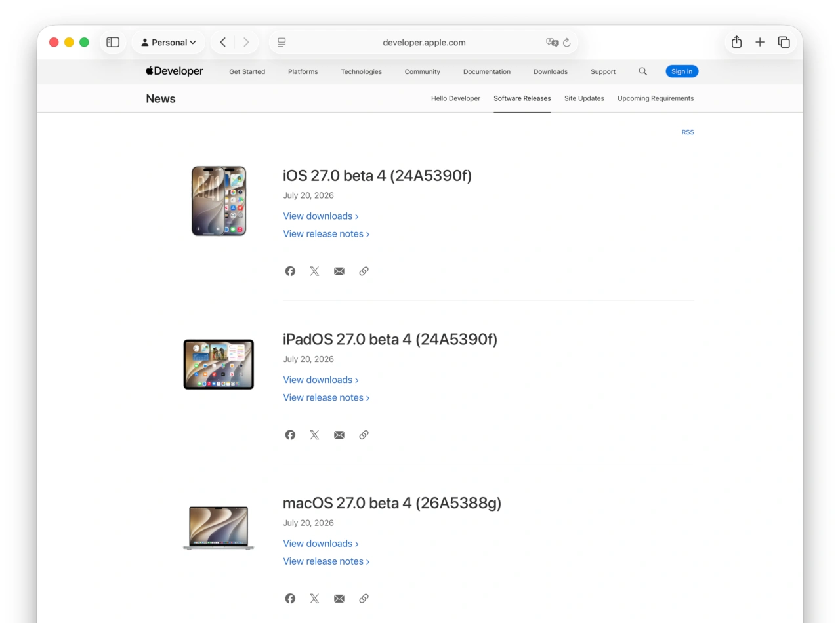
Task: Click the July 20, 2026 date under iPadOS
Action: [x=308, y=359]
